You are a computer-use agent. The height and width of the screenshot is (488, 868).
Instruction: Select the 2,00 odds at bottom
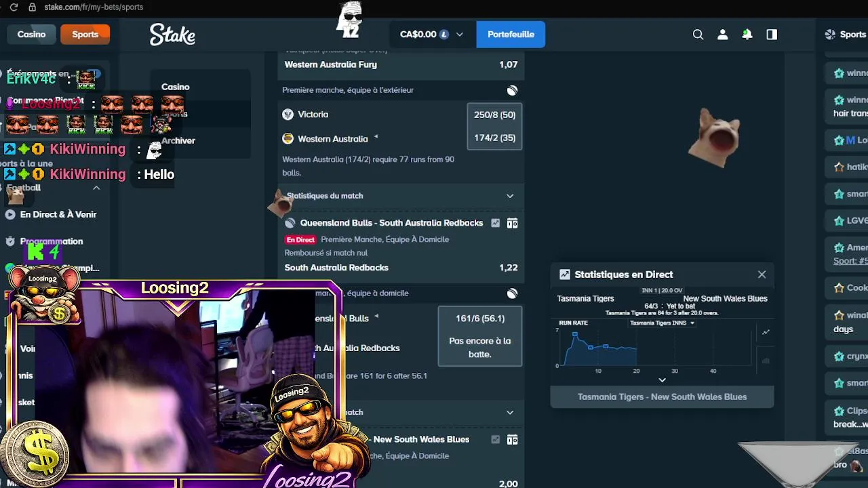click(x=508, y=483)
